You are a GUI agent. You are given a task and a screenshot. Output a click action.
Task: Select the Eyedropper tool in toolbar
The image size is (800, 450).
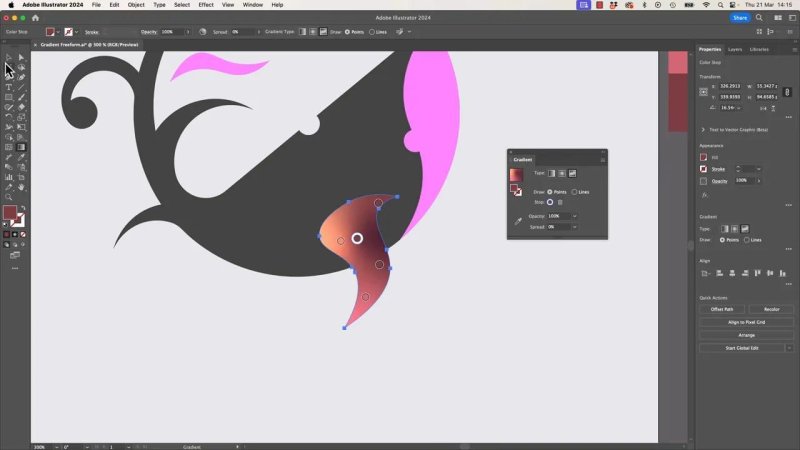point(21,157)
